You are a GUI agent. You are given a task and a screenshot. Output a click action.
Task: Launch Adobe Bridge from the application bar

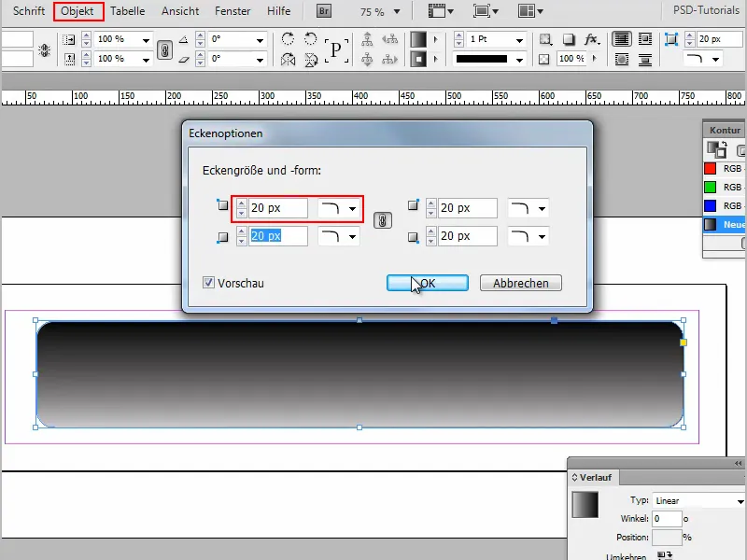322,10
